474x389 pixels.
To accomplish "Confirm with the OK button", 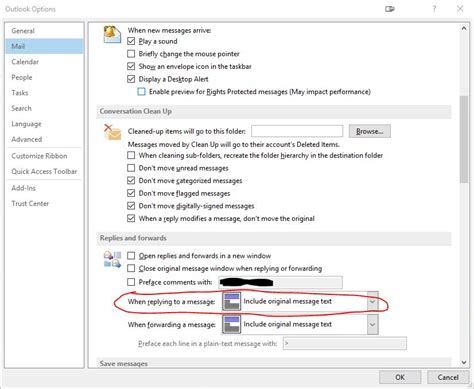I will coord(400,377).
